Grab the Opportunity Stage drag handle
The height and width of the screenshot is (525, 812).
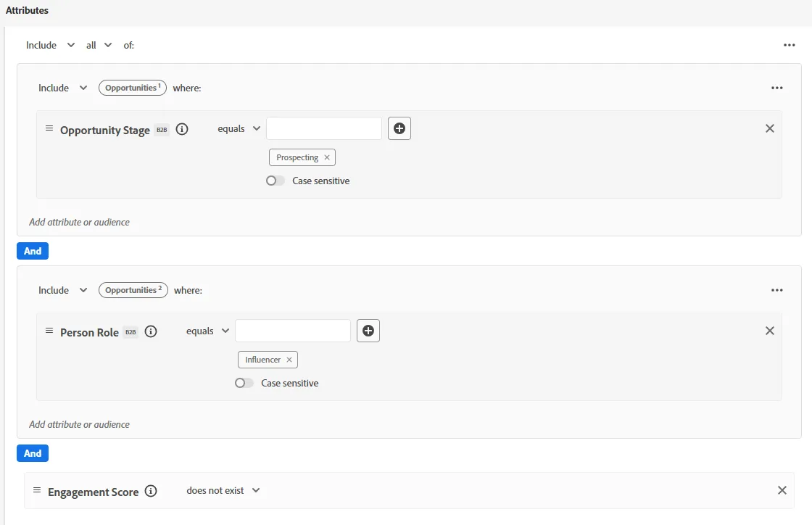point(49,128)
